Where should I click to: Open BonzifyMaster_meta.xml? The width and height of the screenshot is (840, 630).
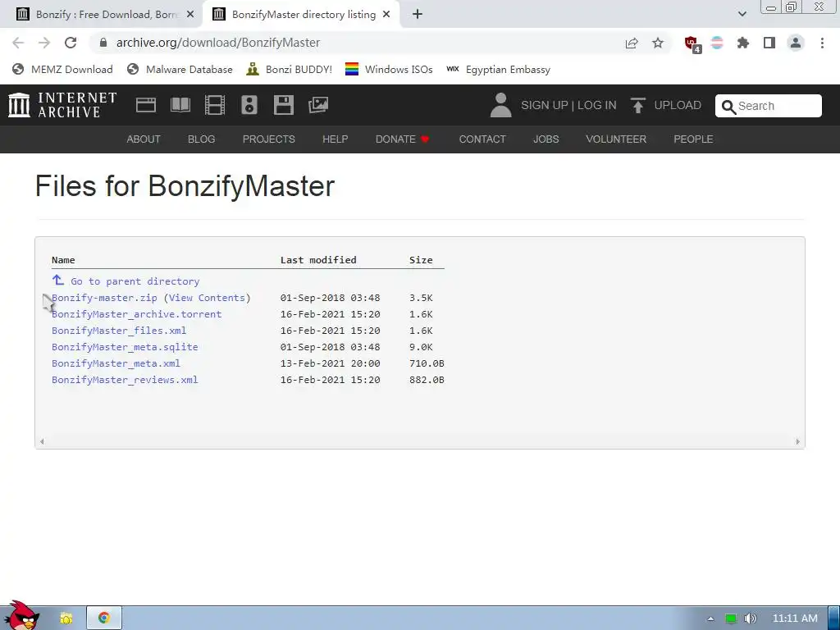116,363
